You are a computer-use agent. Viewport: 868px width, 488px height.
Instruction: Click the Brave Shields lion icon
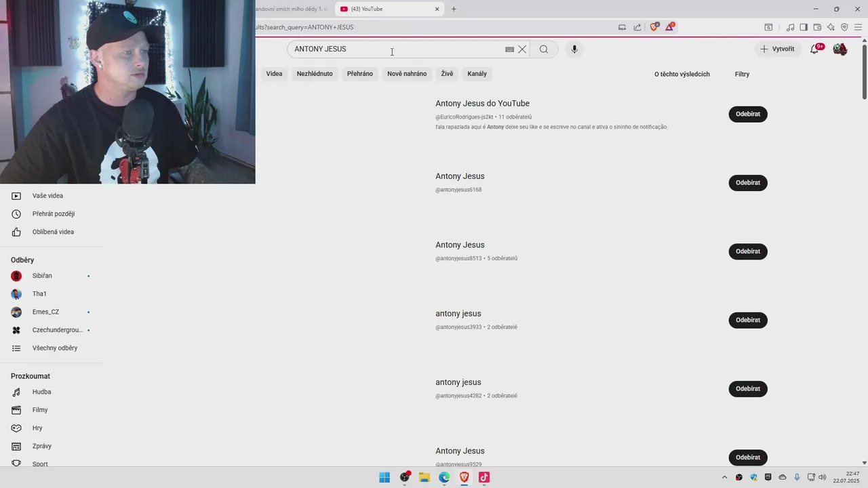[654, 27]
